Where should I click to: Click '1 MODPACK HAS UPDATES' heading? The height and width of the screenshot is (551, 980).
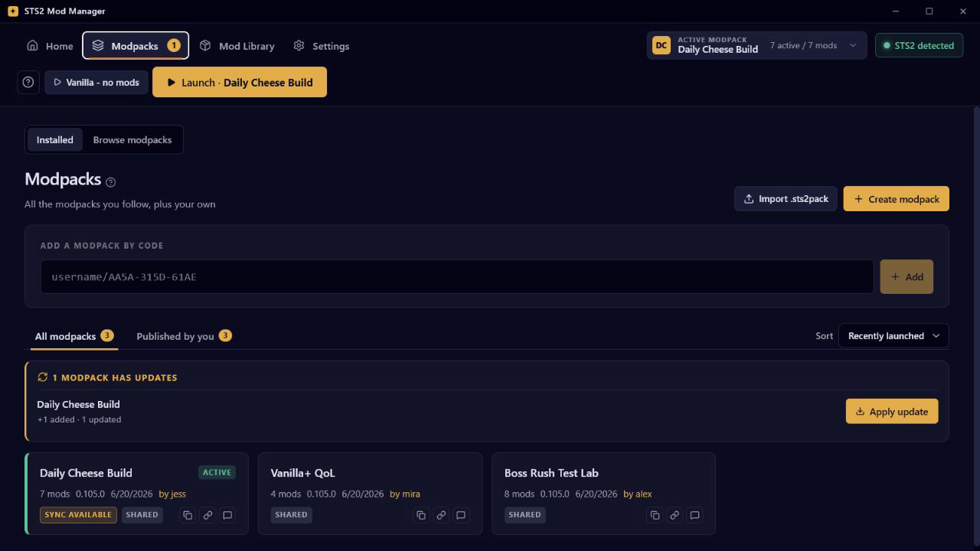115,377
